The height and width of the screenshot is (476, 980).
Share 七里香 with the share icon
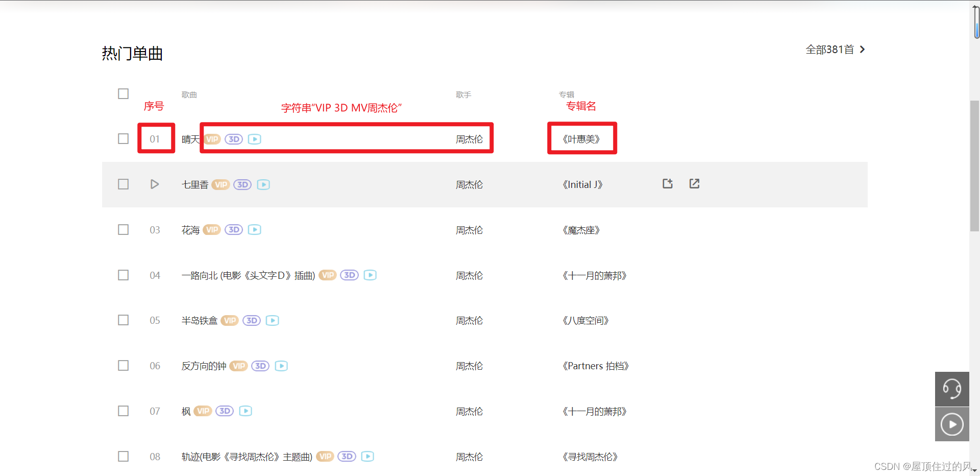coord(694,183)
